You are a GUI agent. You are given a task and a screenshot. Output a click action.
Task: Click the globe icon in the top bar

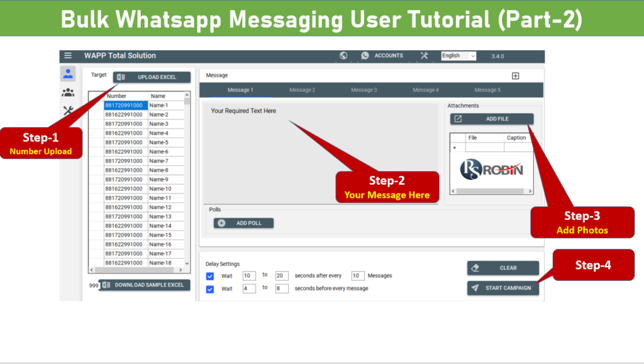click(x=343, y=55)
